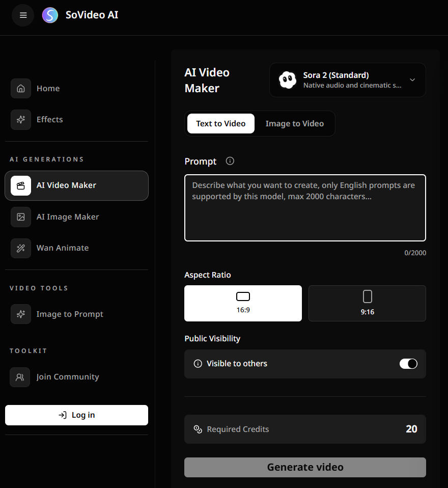Click the Visible to others label text
Image resolution: width=448 pixels, height=488 pixels.
pos(237,364)
